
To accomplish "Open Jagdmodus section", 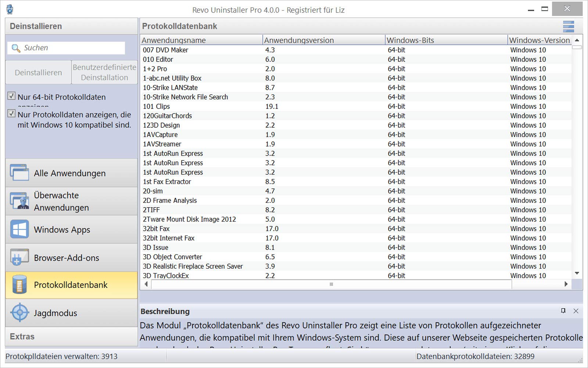I will 71,313.
